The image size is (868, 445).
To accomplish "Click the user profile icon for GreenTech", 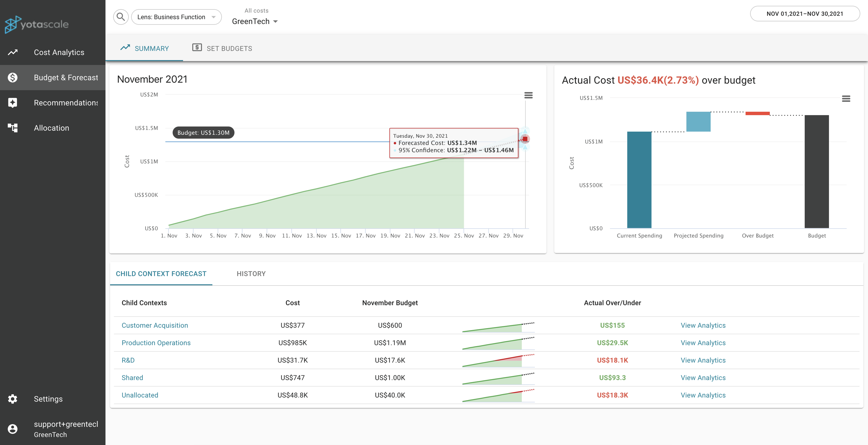I will (12, 428).
